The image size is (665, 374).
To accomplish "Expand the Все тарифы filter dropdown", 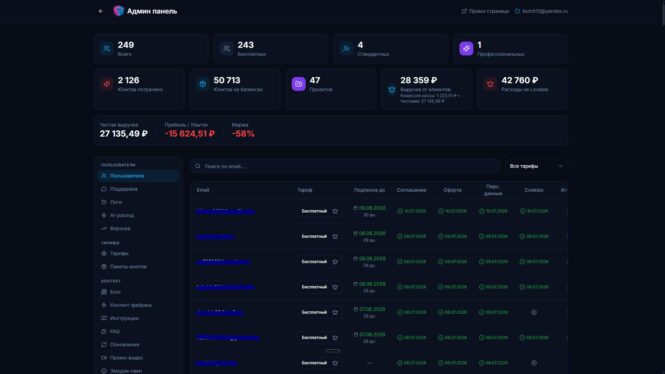I will click(536, 166).
